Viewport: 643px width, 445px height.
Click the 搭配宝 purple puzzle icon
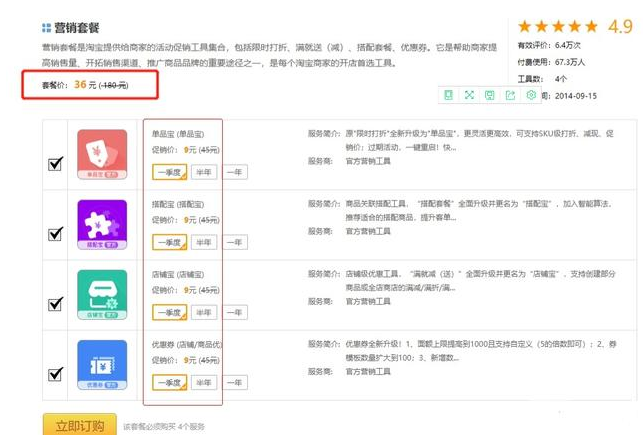point(102,224)
